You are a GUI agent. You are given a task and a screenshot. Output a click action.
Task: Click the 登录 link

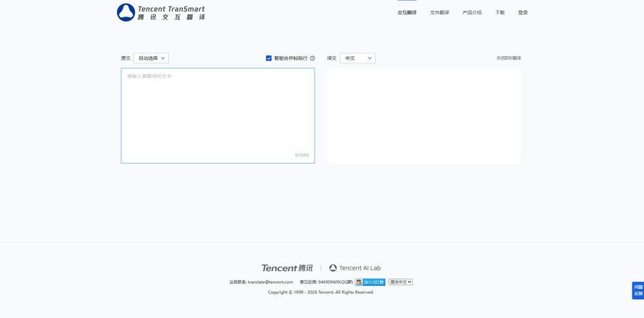(x=523, y=13)
